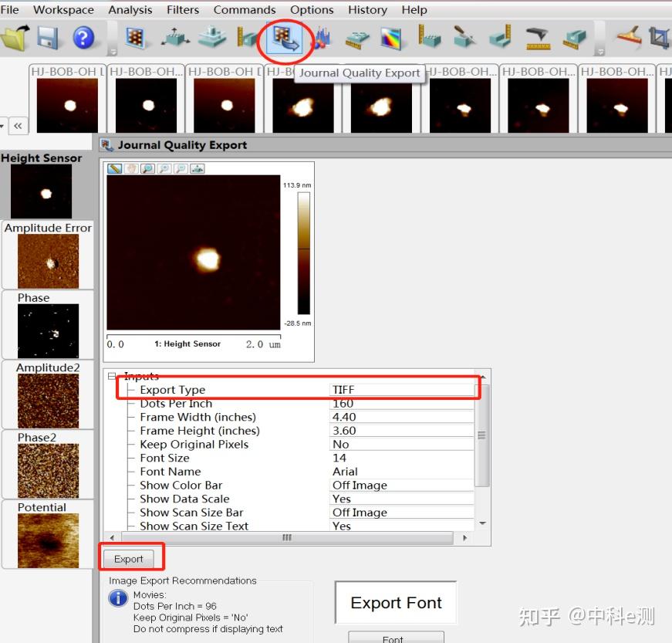Image resolution: width=672 pixels, height=643 pixels.
Task: Collapse the Inputs section of the property grid
Action: click(112, 376)
